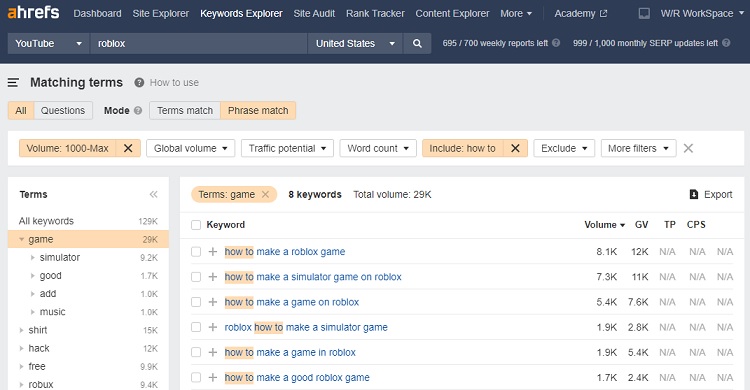Open the W/R WorkSpace account dropdown
This screenshot has height=390, width=750.
702,13
